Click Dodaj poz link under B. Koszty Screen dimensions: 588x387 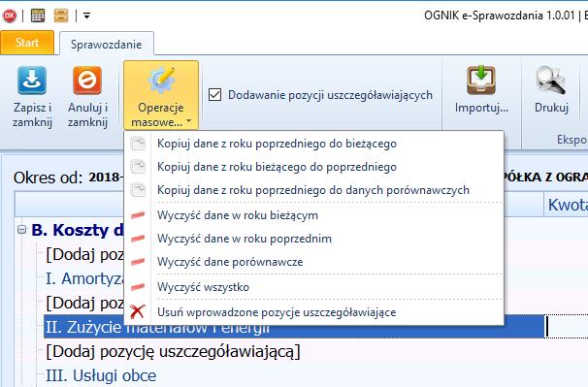click(x=84, y=255)
